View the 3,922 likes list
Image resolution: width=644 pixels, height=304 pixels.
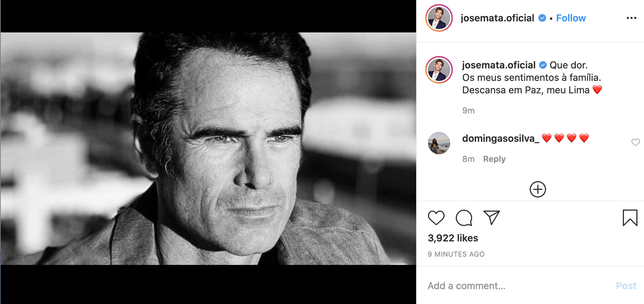click(453, 238)
